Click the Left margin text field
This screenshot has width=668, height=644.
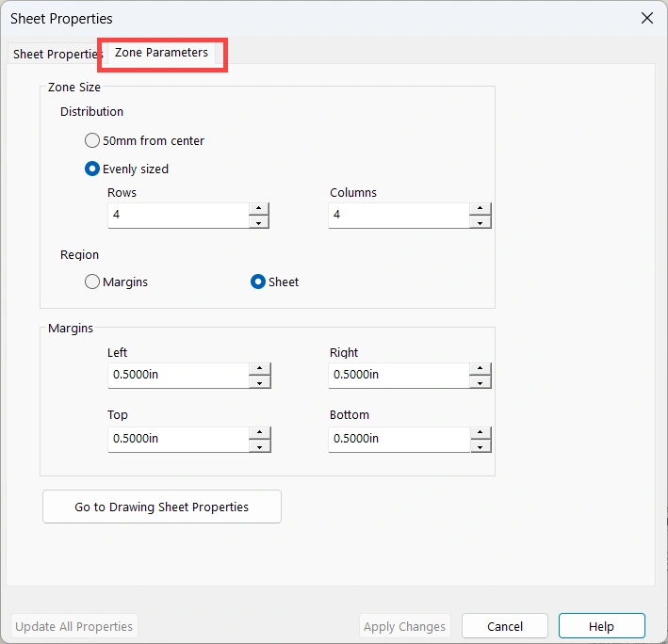[x=177, y=375]
